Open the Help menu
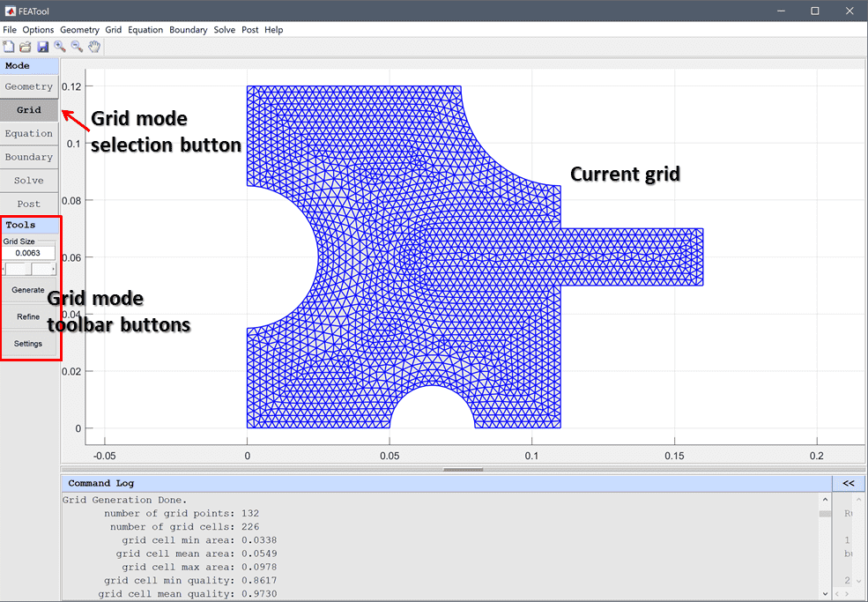868x602 pixels. [x=274, y=30]
